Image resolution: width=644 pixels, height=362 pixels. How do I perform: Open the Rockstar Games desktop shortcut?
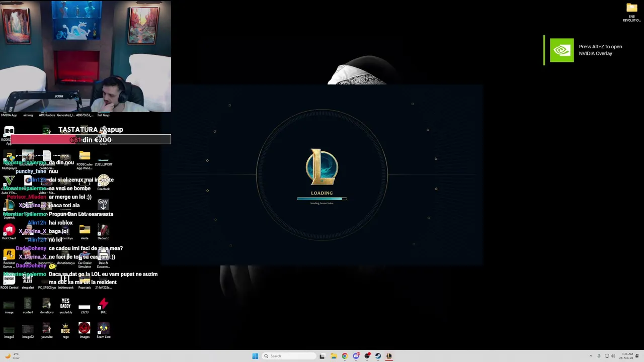point(9,257)
